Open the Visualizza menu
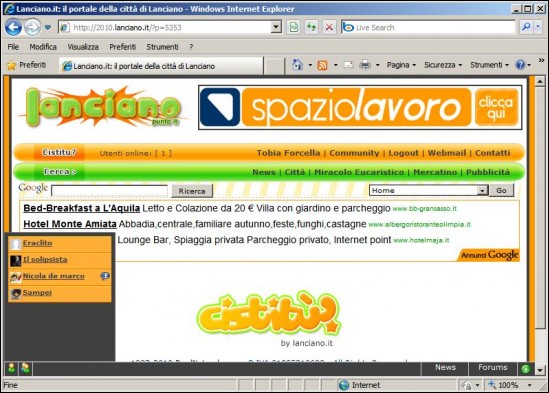 click(83, 47)
